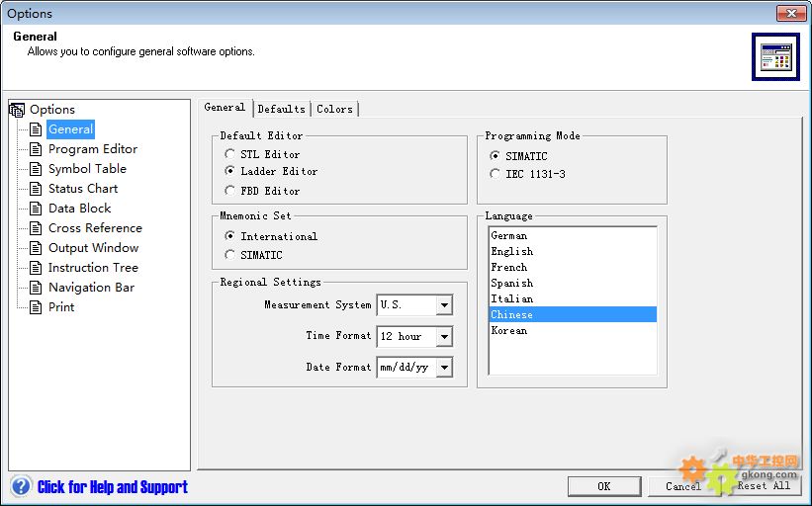This screenshot has height=506, width=812.
Task: Click the blue help question mark icon
Action: point(21,486)
